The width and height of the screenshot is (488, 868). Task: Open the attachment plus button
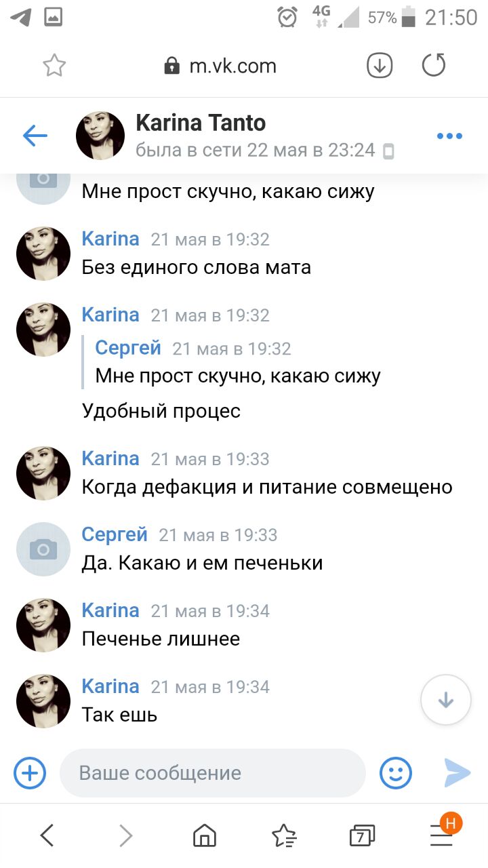tap(30, 772)
